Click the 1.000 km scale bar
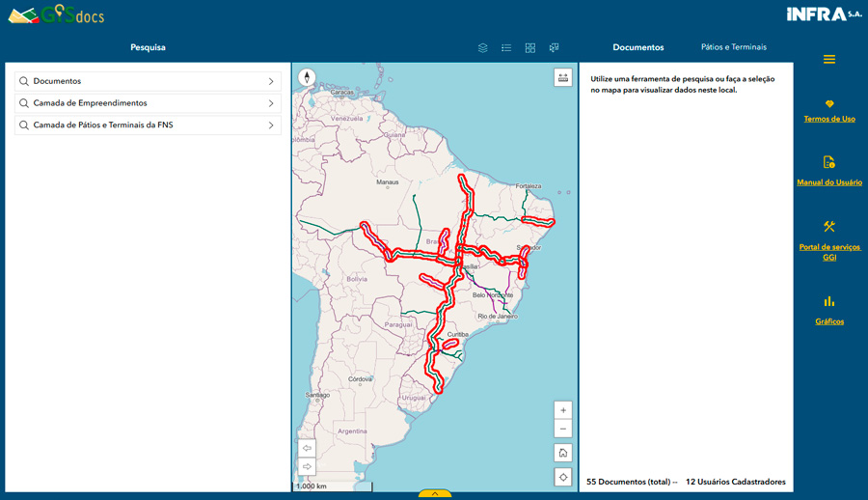The height and width of the screenshot is (500, 868). (332, 486)
